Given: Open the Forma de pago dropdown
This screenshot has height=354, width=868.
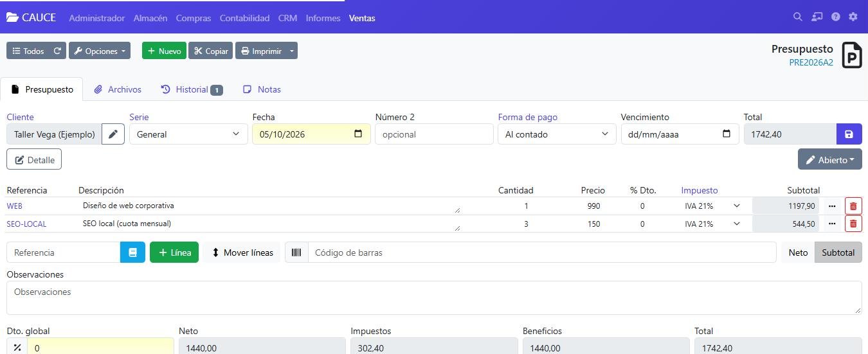Looking at the screenshot, I should tap(557, 134).
